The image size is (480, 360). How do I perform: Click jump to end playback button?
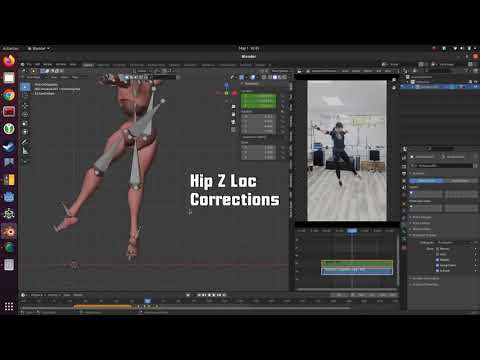pyautogui.click(x=224, y=295)
